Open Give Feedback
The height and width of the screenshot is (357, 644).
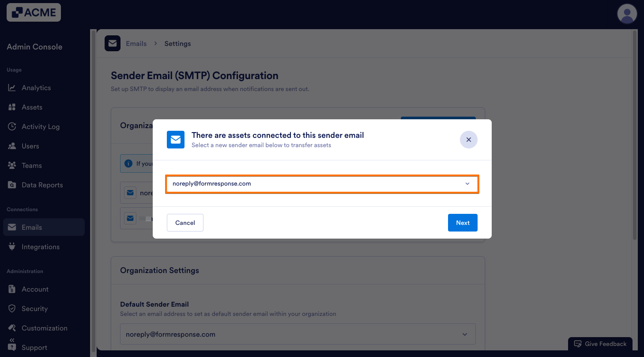coord(600,344)
